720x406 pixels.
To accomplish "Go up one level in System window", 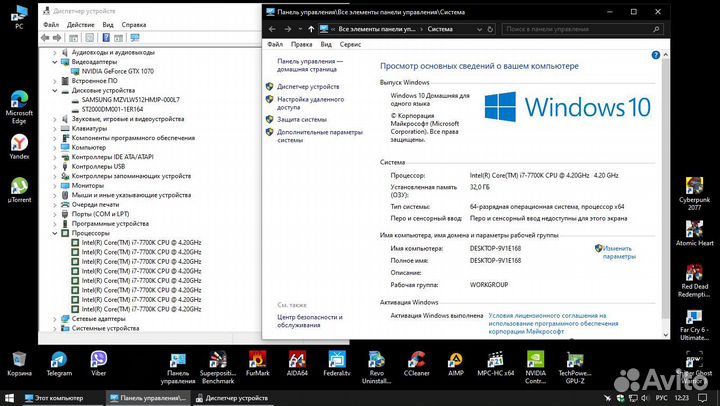I will [311, 29].
